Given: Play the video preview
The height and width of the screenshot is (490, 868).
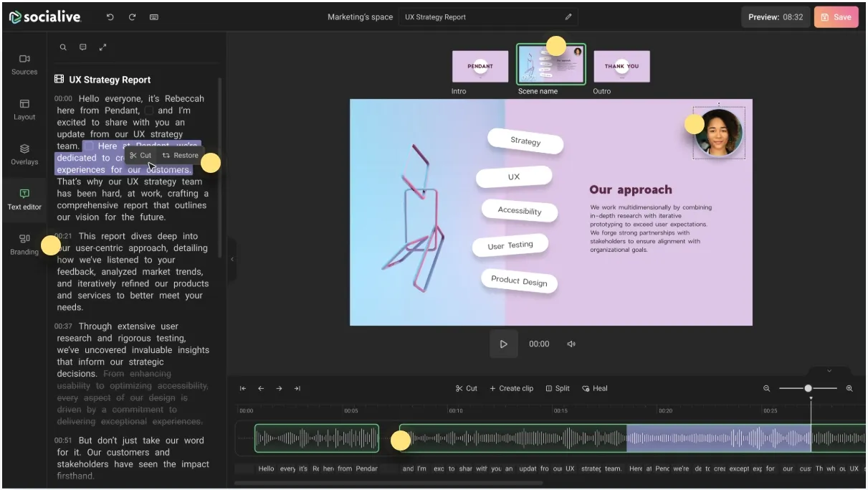Looking at the screenshot, I should (503, 344).
